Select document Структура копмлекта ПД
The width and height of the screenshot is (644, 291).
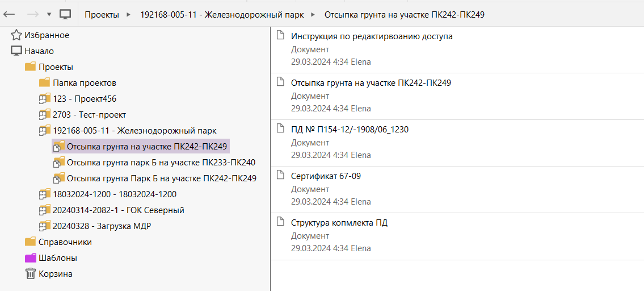[x=339, y=223]
